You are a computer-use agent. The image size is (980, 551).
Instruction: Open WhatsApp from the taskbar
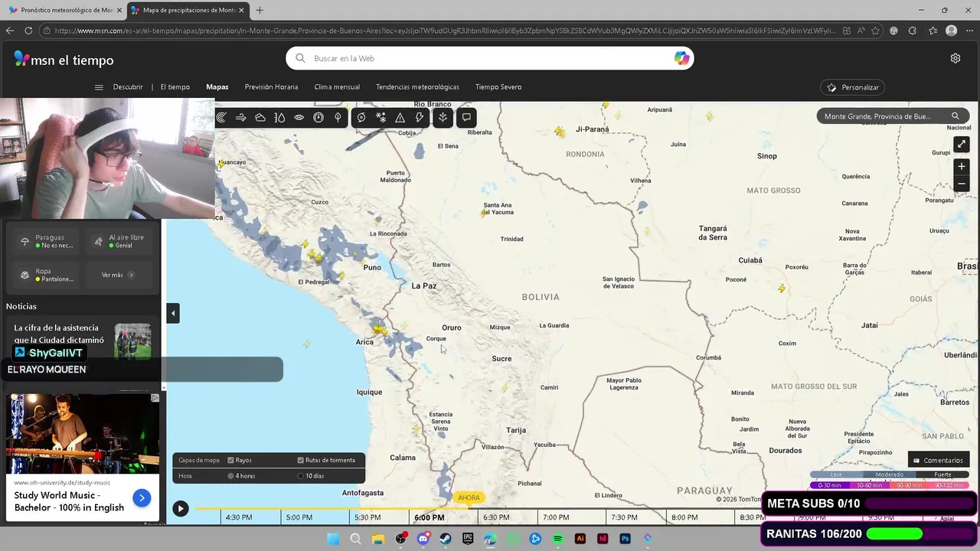pyautogui.click(x=512, y=539)
